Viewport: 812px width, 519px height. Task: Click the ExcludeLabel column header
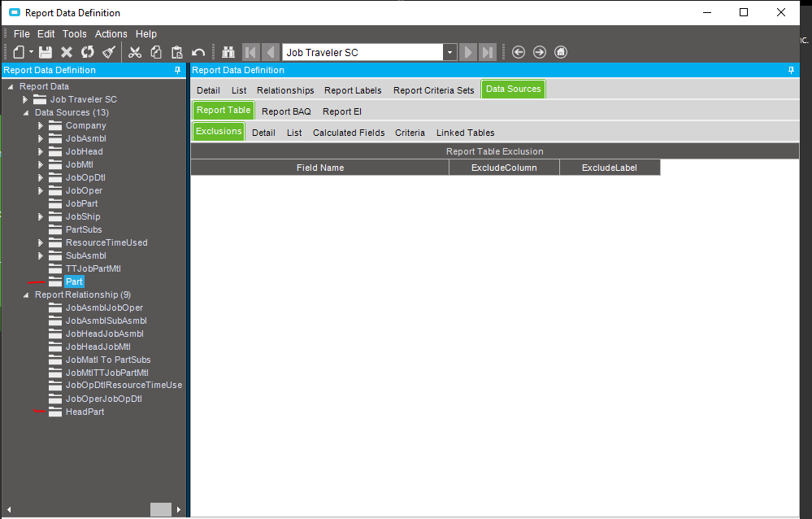pos(610,168)
